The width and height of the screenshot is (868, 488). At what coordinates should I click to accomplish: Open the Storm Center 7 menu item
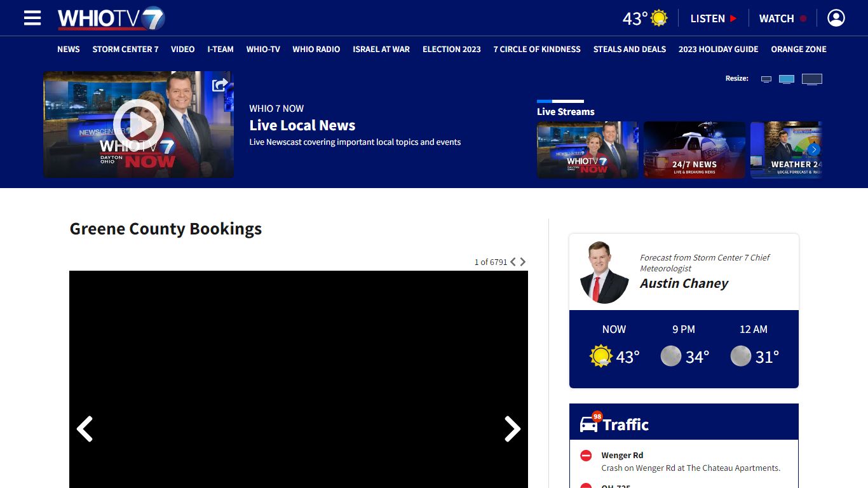pos(125,49)
